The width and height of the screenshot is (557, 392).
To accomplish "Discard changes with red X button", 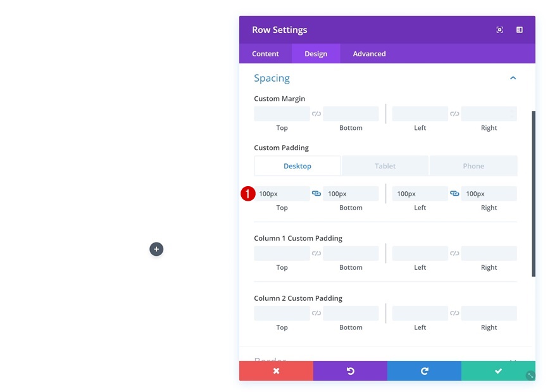I will (276, 371).
